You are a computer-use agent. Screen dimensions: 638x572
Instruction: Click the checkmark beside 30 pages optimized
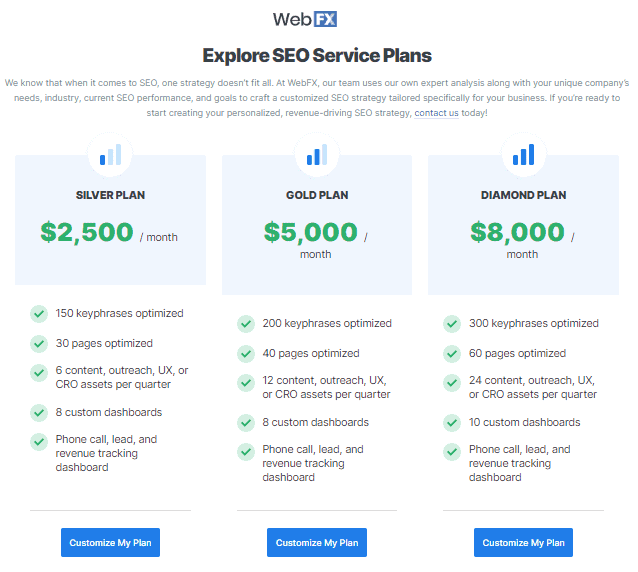39,344
